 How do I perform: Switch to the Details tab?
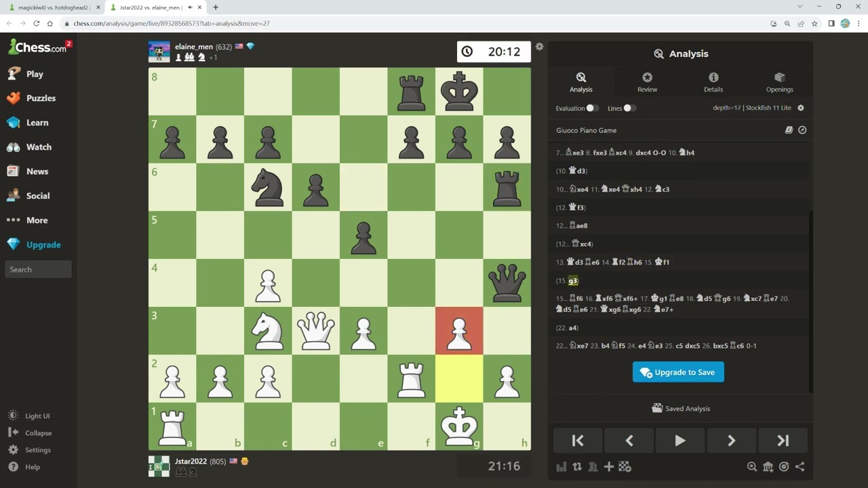tap(713, 82)
